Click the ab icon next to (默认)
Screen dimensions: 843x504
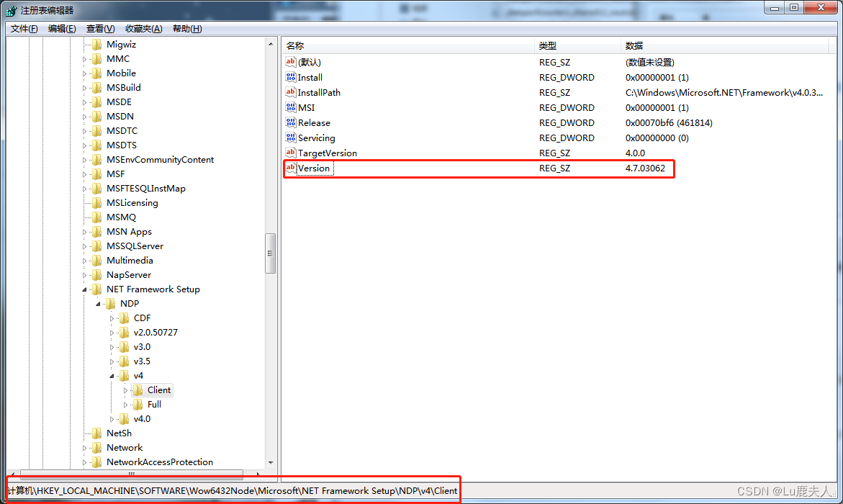(291, 62)
